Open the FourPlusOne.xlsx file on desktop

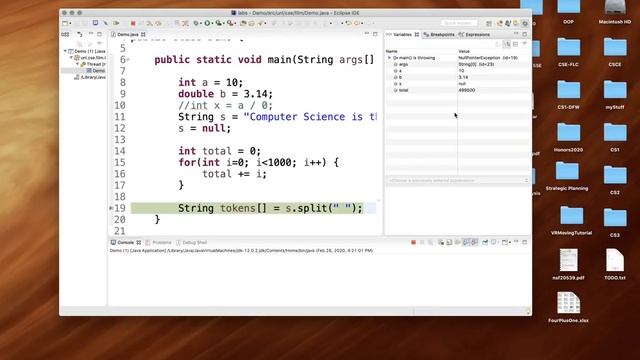pos(568,307)
